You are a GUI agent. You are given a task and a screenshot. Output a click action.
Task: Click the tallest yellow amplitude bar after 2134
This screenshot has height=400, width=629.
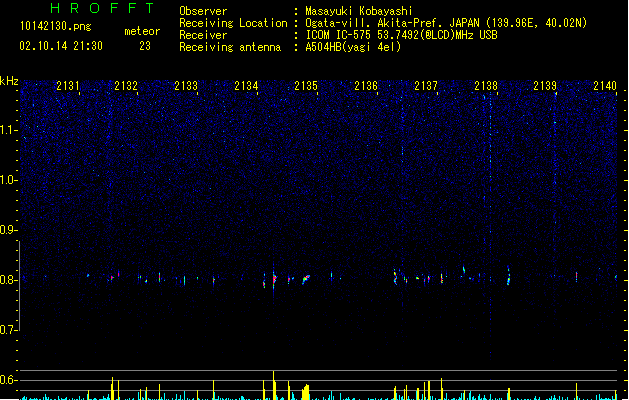[274, 385]
